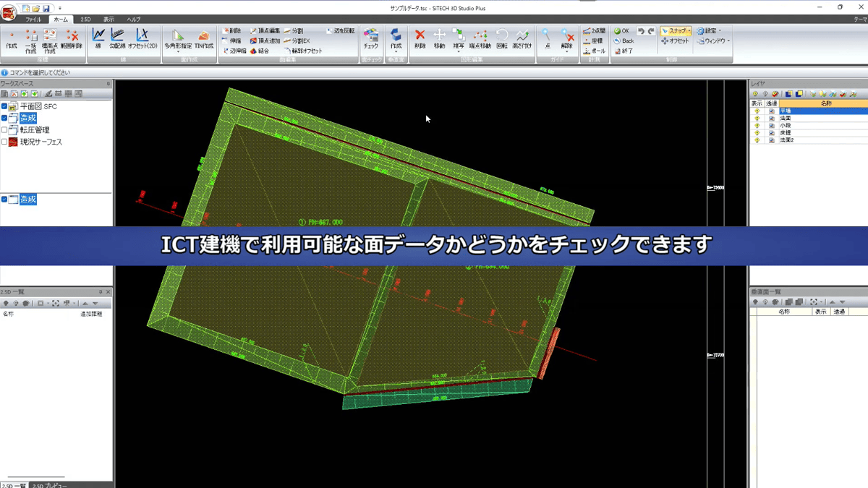The height and width of the screenshot is (488, 868).
Task: Open the 設定 dropdown menu
Action: tap(712, 30)
